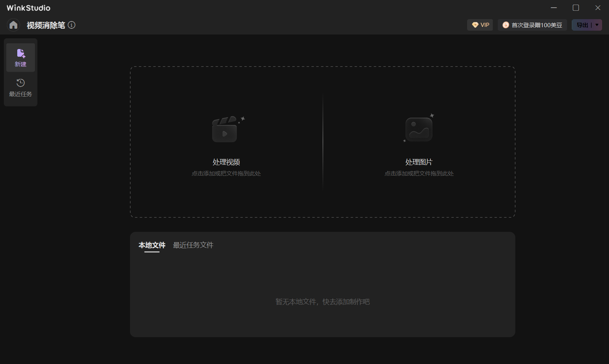Click the WinkStudio logo text
This screenshot has height=364, width=609.
pyautogui.click(x=28, y=8)
